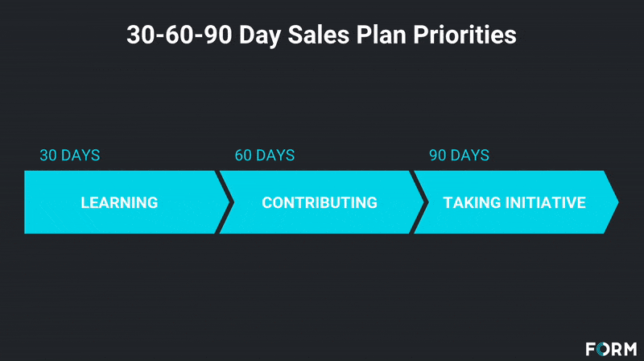
Task: Click the word 'Plan' in the title
Action: (x=381, y=35)
